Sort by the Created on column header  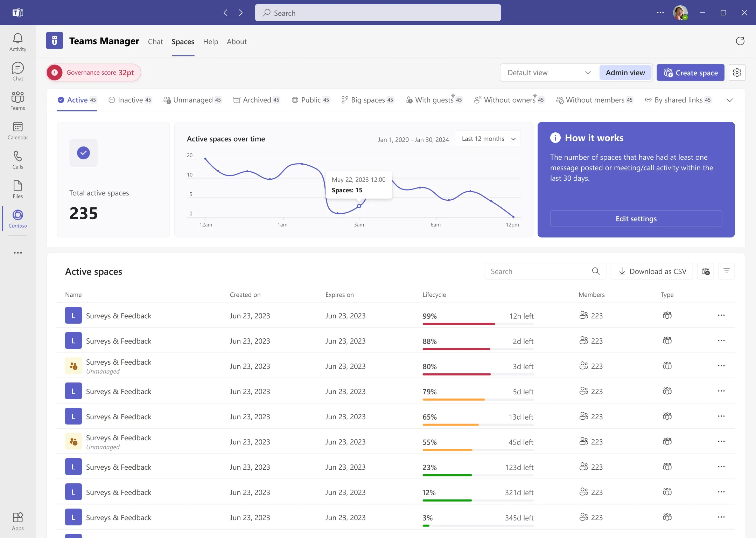(x=245, y=295)
